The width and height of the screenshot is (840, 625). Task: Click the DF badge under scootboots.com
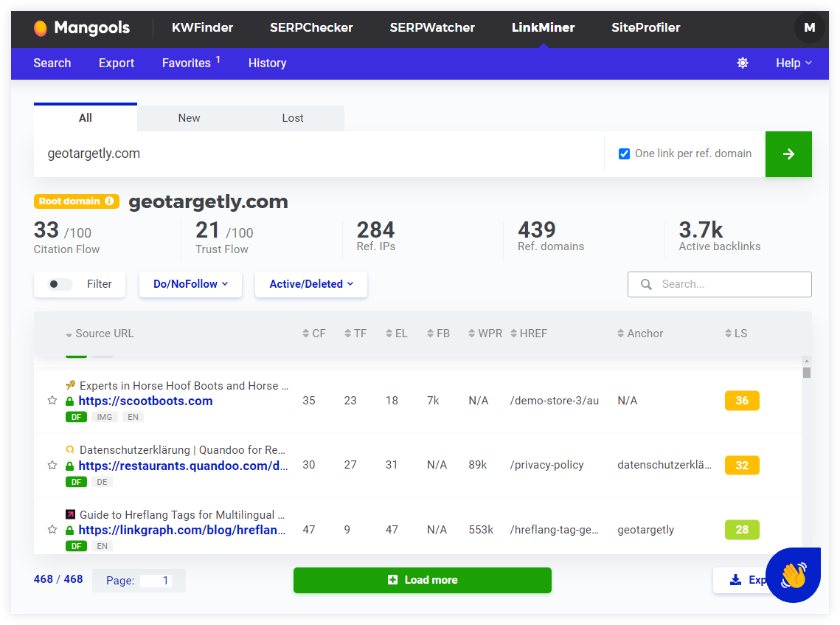pos(76,417)
